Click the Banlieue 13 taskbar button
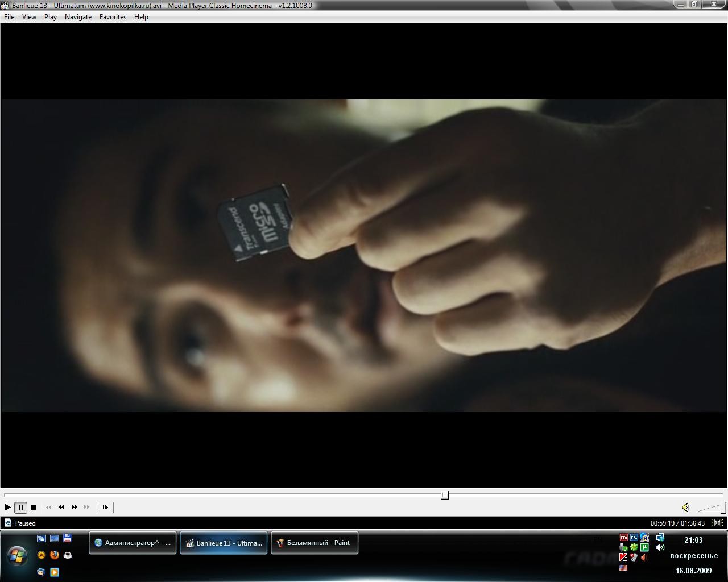Viewport: 728px width, 582px height. [x=224, y=543]
